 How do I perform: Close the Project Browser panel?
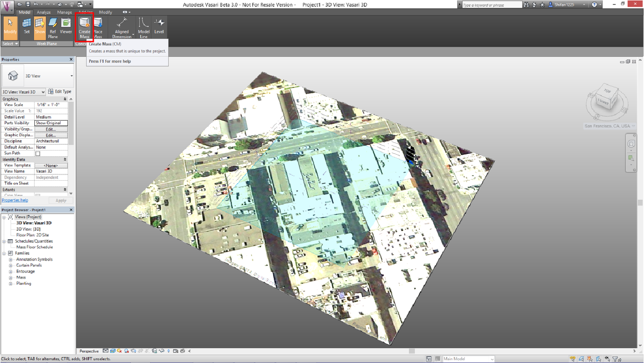pos(71,210)
